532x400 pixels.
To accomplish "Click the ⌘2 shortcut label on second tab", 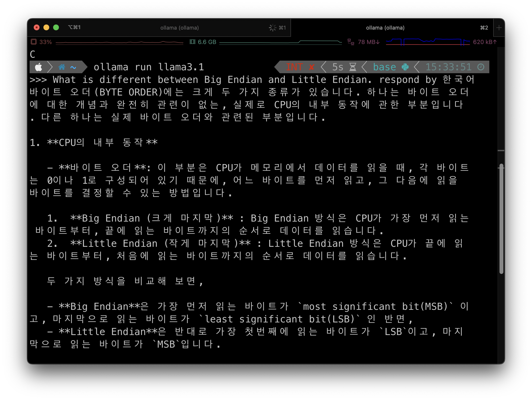I will click(x=484, y=28).
